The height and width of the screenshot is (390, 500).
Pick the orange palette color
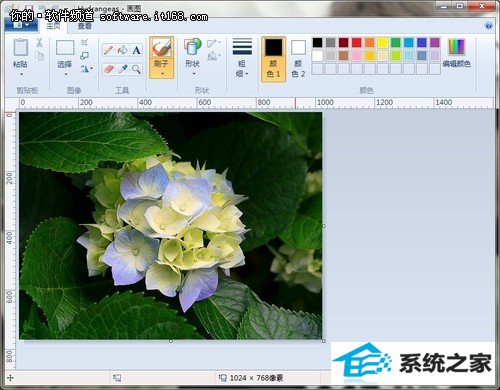[x=369, y=42]
